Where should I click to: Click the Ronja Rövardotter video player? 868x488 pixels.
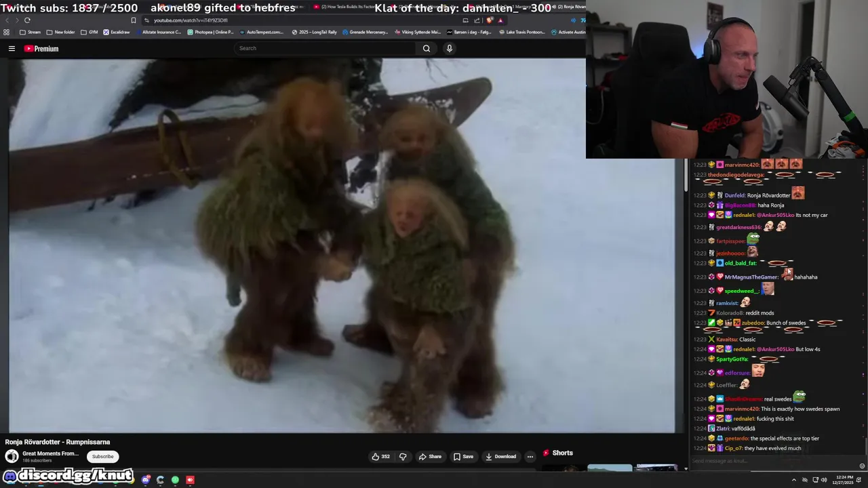(342, 245)
